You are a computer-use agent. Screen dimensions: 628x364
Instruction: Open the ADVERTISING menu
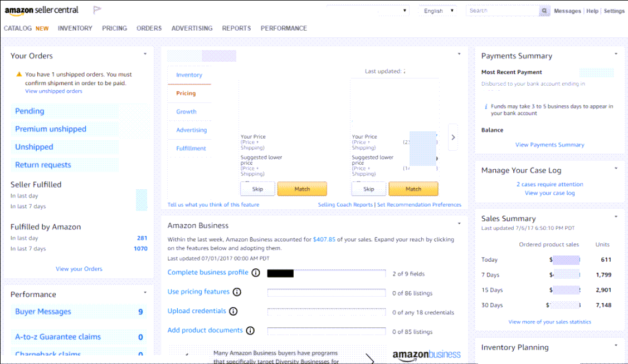coord(192,28)
